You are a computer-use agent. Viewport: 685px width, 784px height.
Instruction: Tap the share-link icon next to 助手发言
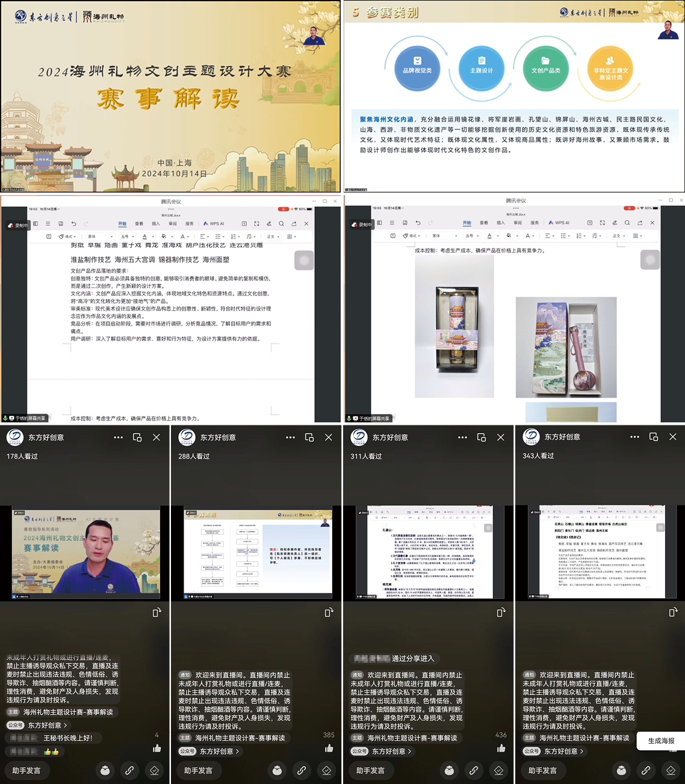pyautogui.click(x=129, y=771)
